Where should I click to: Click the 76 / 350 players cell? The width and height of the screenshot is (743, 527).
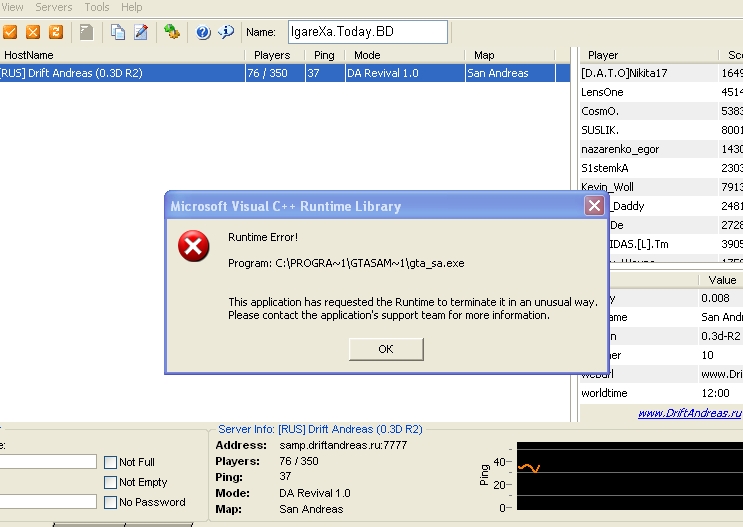point(275,73)
